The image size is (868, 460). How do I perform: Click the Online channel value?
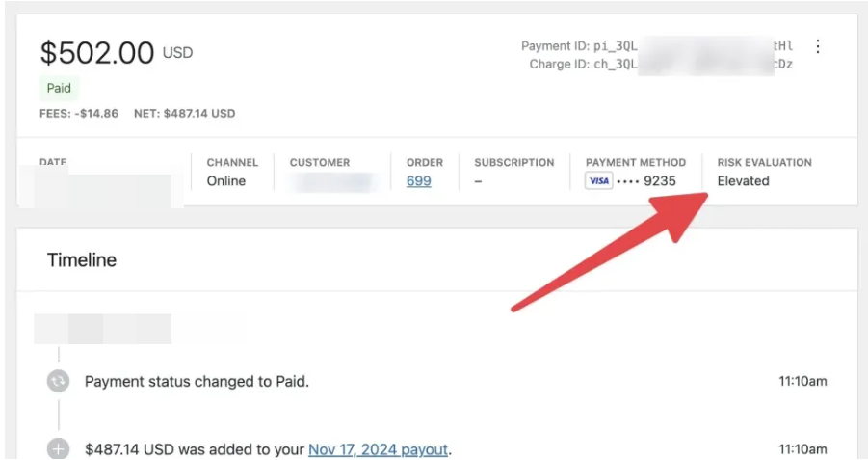click(226, 181)
